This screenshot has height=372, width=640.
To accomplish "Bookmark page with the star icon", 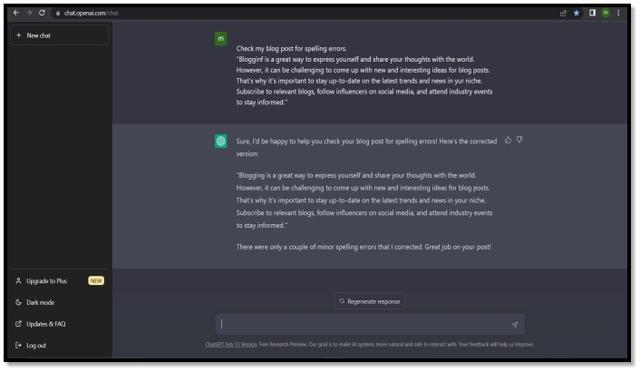I will tap(576, 13).
